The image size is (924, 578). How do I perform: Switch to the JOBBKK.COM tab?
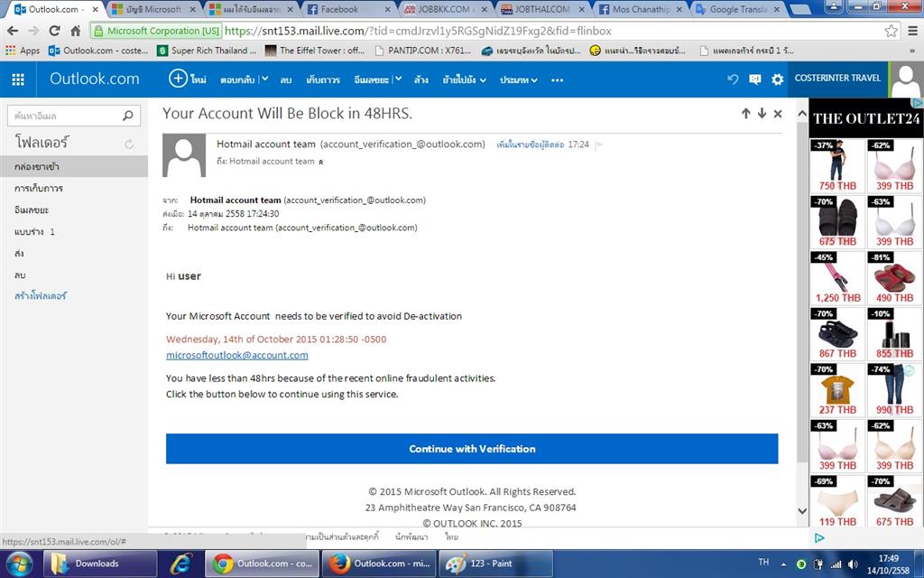445,9
